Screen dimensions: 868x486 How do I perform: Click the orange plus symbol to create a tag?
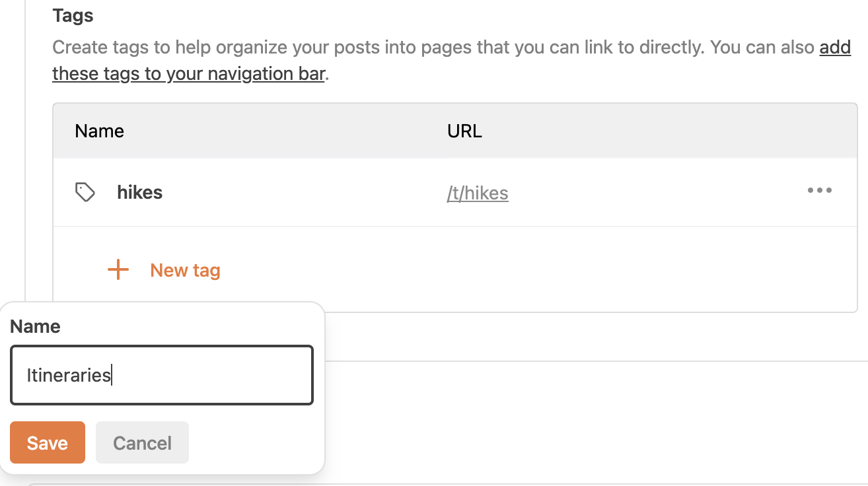[118, 269]
